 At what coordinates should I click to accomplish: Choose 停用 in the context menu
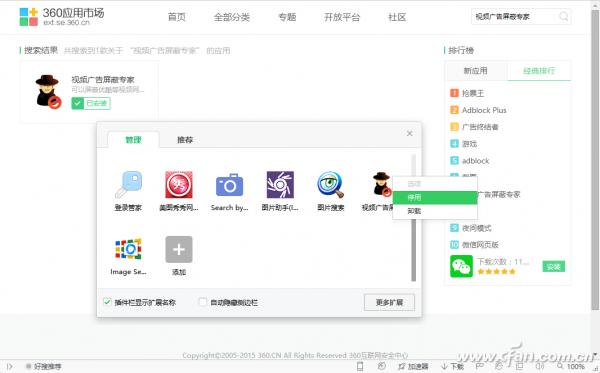[435, 197]
